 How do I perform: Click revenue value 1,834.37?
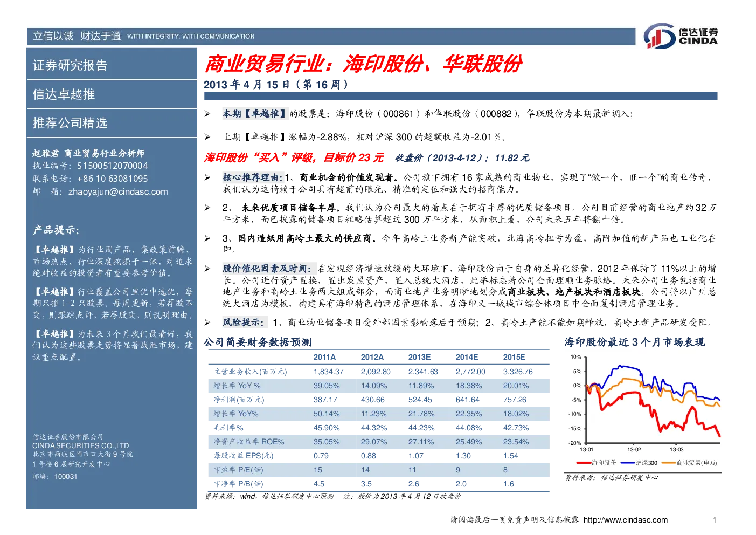point(329,372)
